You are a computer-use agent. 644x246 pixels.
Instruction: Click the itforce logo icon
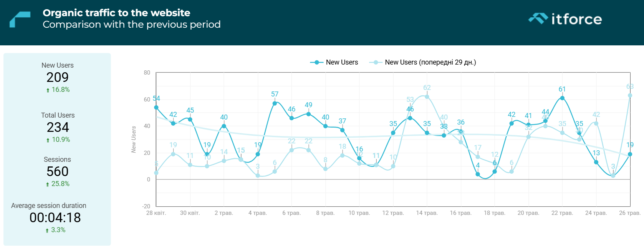pos(538,18)
